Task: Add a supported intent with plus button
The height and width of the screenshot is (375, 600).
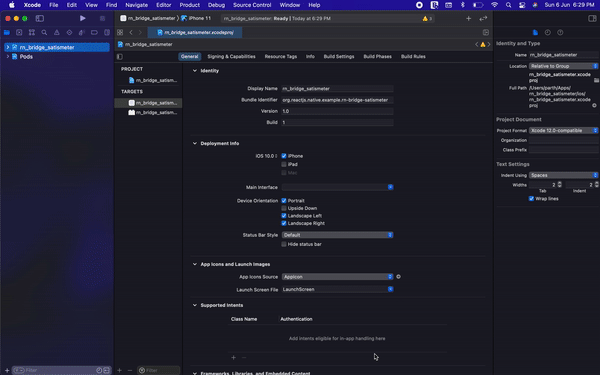Action: (x=233, y=357)
